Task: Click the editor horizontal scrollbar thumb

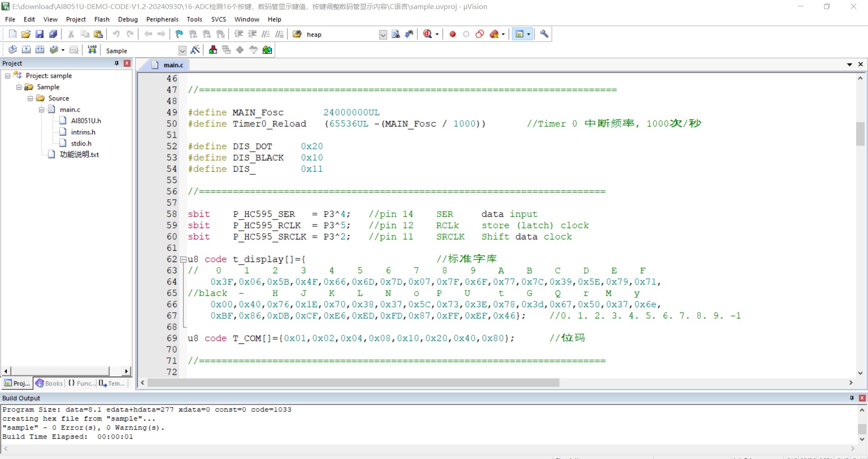Action: tap(354, 383)
